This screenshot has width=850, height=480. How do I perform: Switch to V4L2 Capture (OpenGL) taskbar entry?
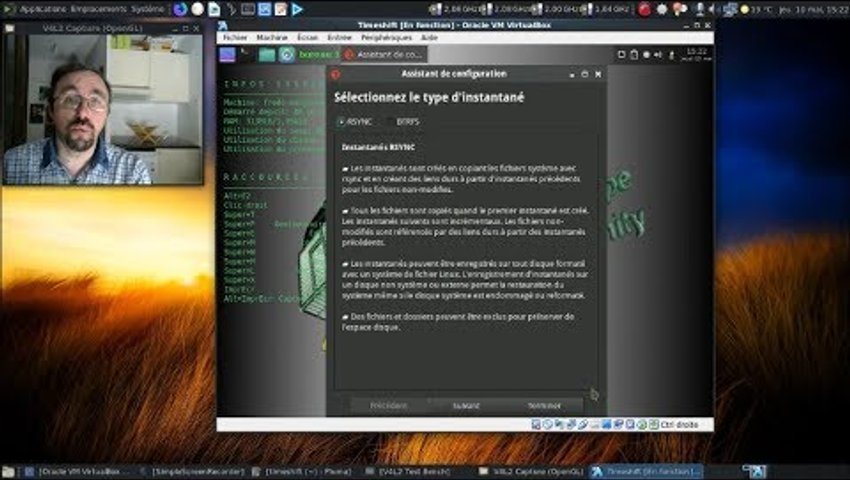point(532,471)
